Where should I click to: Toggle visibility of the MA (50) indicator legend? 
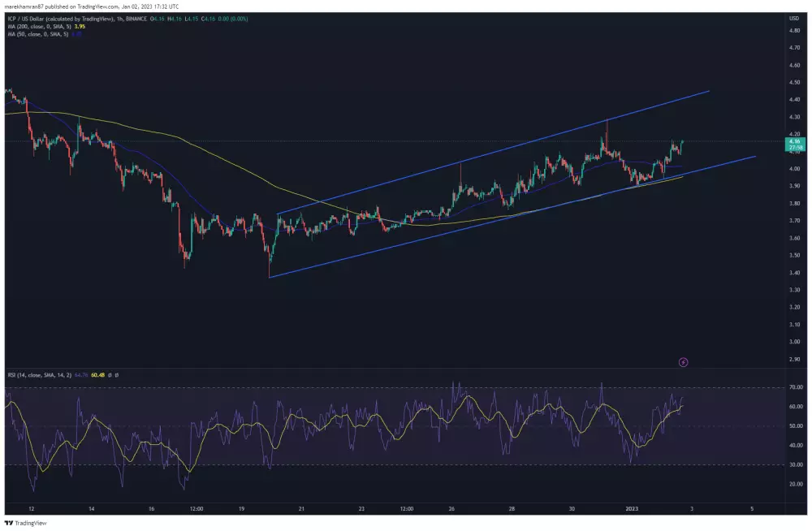pos(39,36)
